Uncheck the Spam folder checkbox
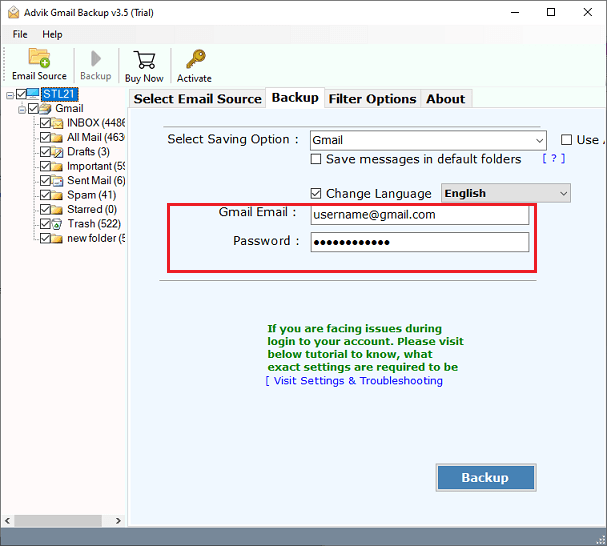Image resolution: width=607 pixels, height=546 pixels. [45, 195]
